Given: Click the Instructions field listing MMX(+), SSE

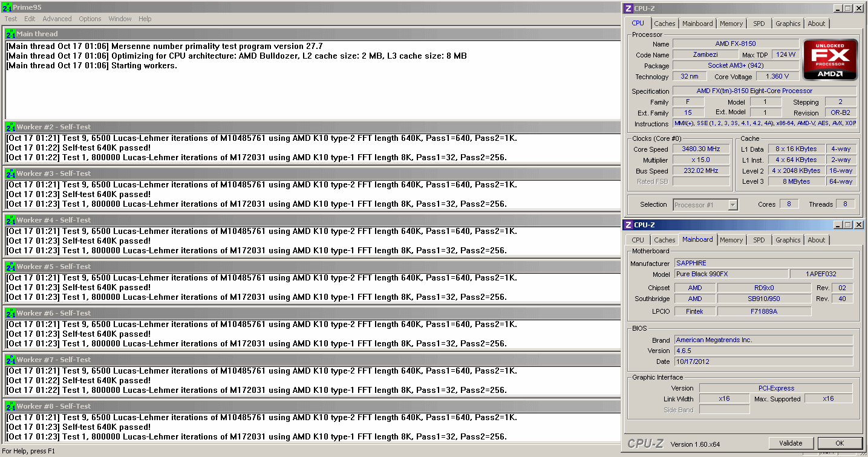Looking at the screenshot, I should point(765,123).
